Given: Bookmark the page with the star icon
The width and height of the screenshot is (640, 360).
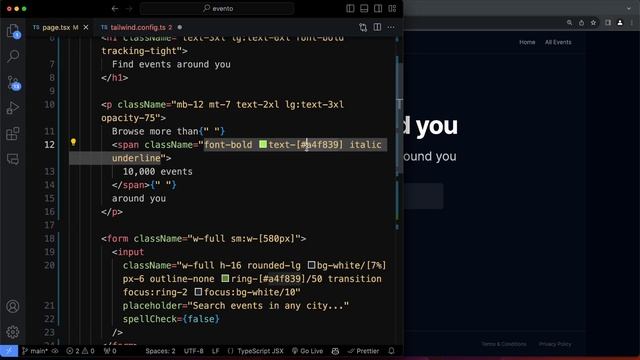Looking at the screenshot, I should tap(593, 23).
